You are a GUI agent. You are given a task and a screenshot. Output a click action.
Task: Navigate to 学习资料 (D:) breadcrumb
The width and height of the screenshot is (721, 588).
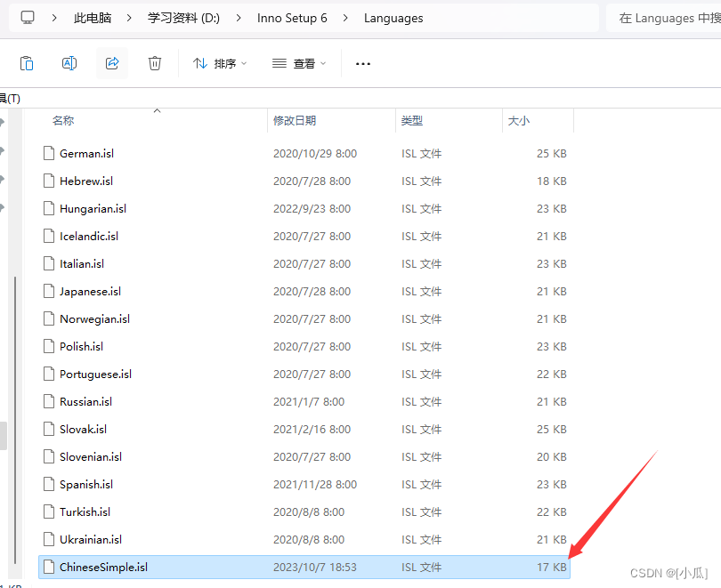click(x=183, y=18)
